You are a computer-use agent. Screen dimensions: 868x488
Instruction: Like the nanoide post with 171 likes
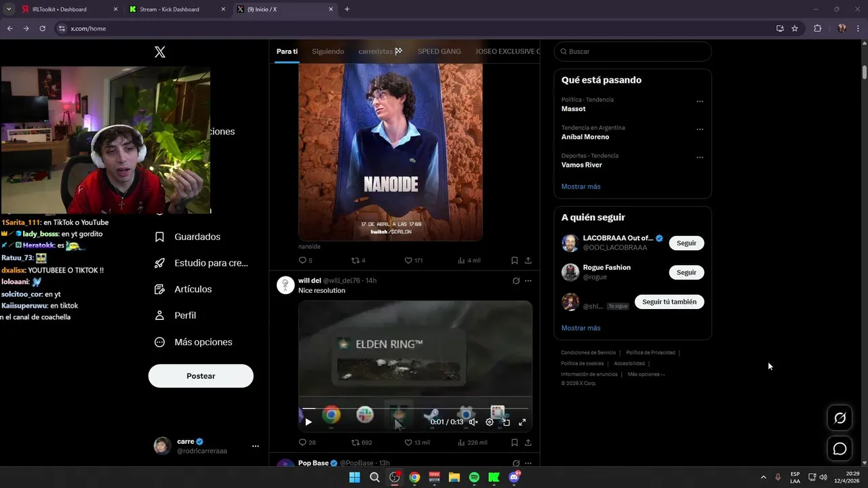click(x=413, y=260)
